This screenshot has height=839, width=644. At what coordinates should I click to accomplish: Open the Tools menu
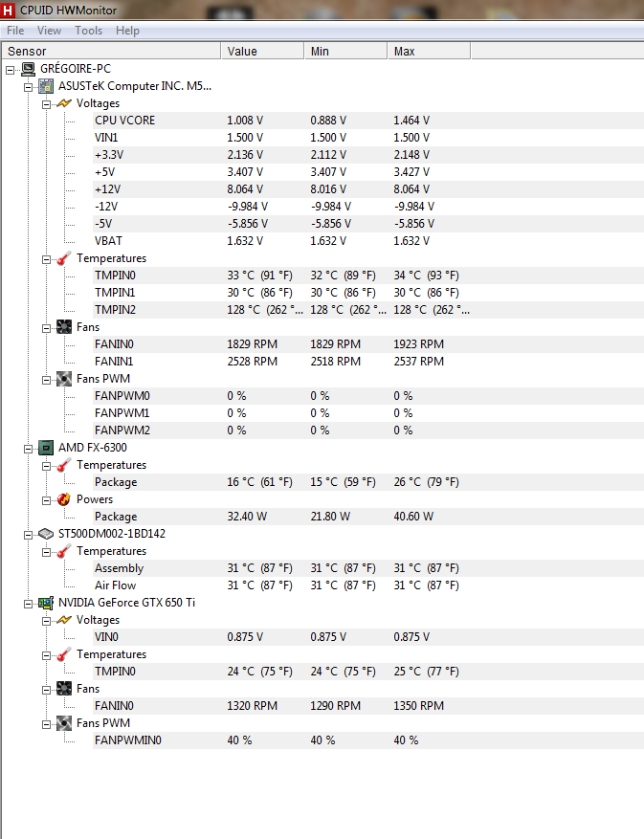[88, 31]
